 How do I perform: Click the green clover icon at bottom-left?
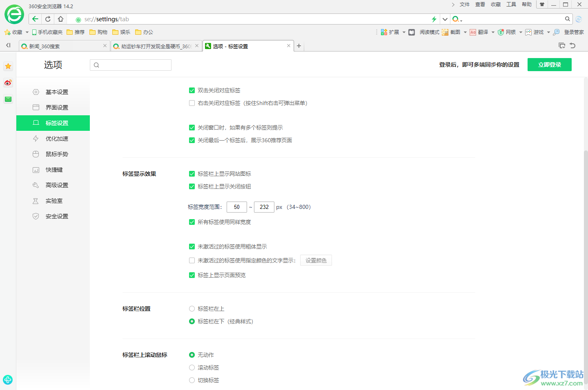tap(8, 380)
